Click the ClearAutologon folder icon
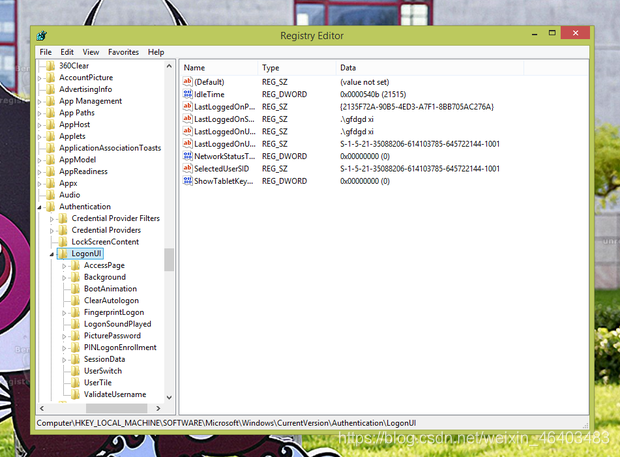The width and height of the screenshot is (620, 457). (x=75, y=300)
